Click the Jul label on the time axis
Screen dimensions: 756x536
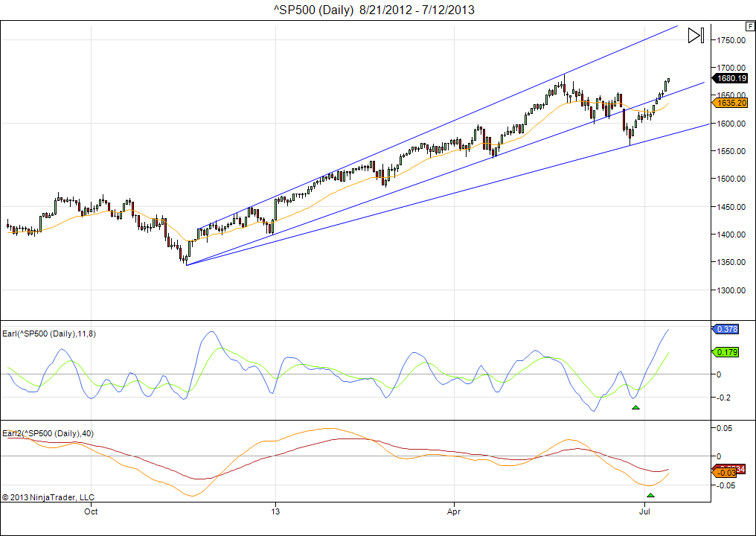[645, 511]
